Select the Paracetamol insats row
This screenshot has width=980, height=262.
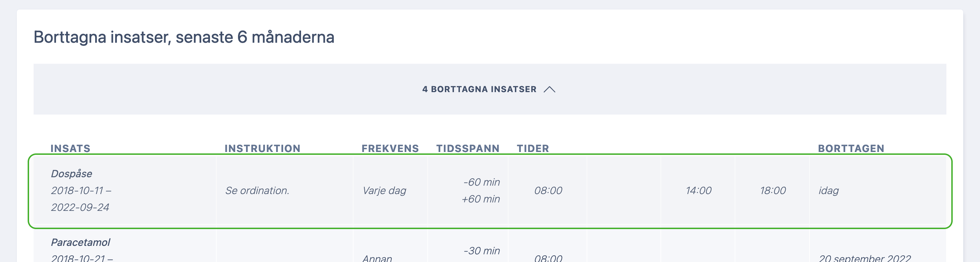click(x=490, y=246)
